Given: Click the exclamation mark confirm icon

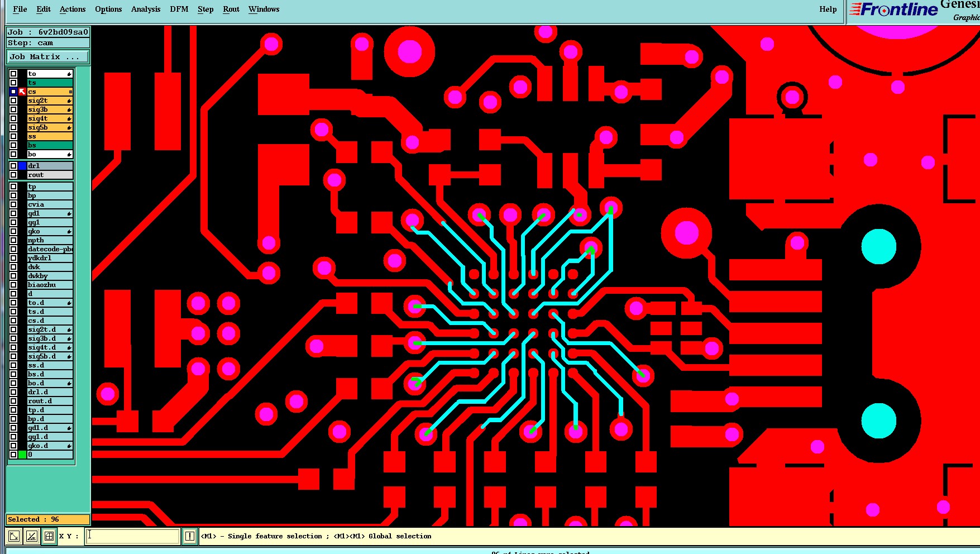Looking at the screenshot, I should coord(190,536).
